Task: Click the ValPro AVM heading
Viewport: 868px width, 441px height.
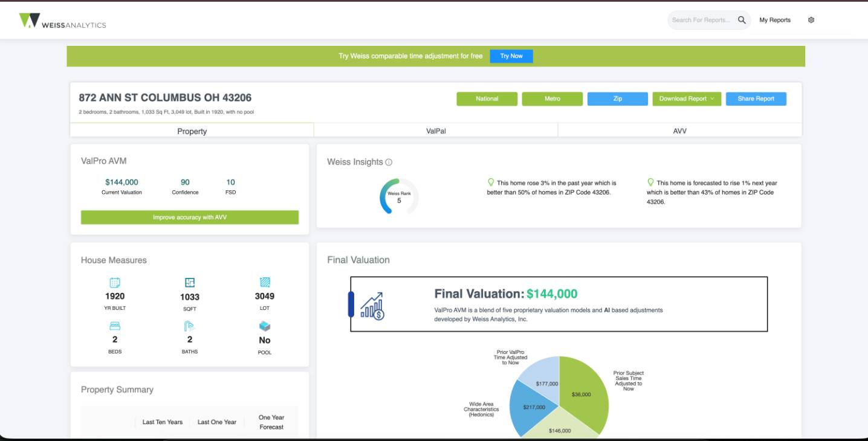Action: click(x=104, y=161)
